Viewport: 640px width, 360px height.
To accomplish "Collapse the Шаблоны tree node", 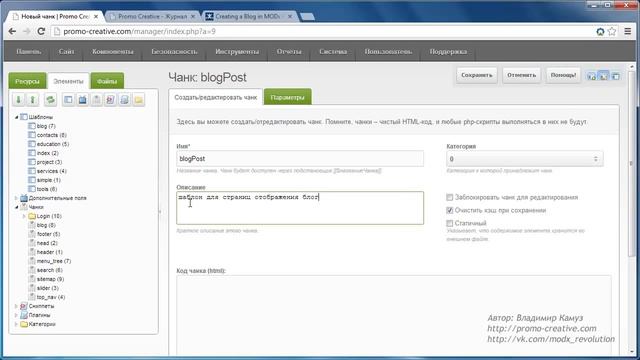I will tap(16, 117).
